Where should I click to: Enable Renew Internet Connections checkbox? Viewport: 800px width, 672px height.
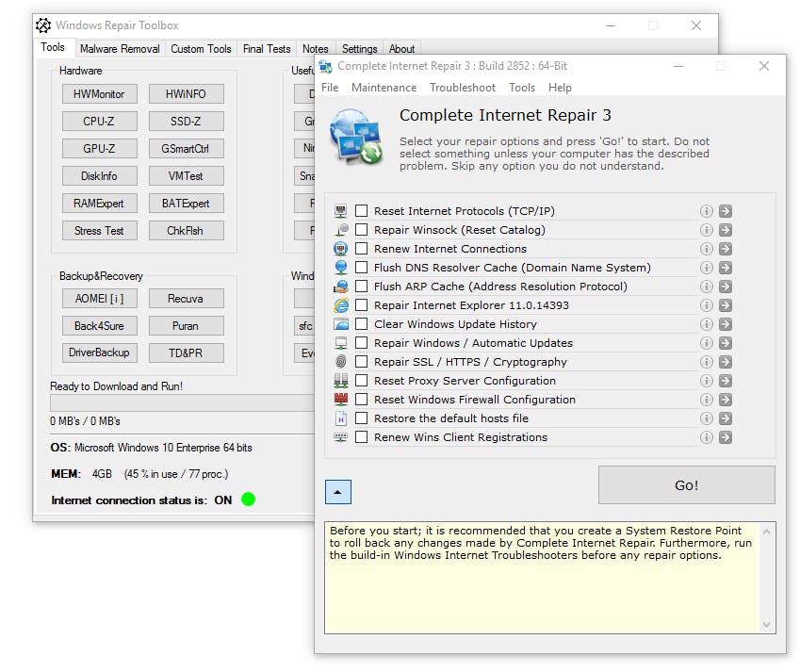(361, 249)
